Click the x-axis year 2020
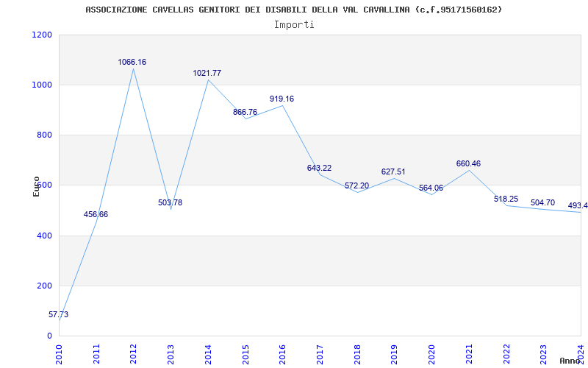Viewport: 588px width, 368px height. coord(431,354)
